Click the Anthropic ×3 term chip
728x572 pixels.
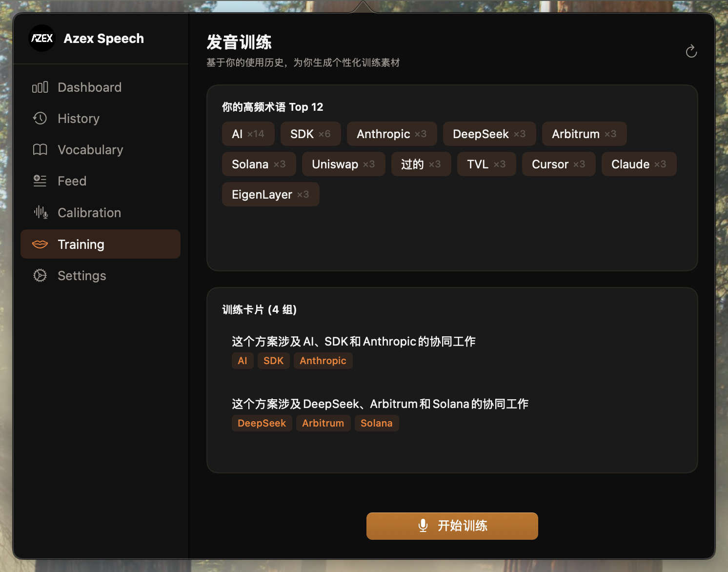tap(392, 134)
